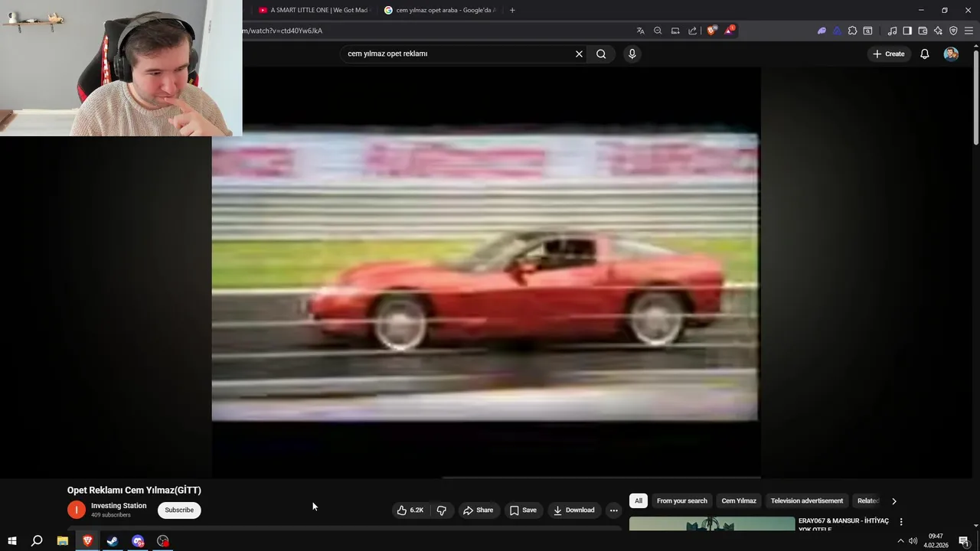Viewport: 980px width, 551px height.
Task: Click the purple ghost extension icon
Action: (x=822, y=31)
